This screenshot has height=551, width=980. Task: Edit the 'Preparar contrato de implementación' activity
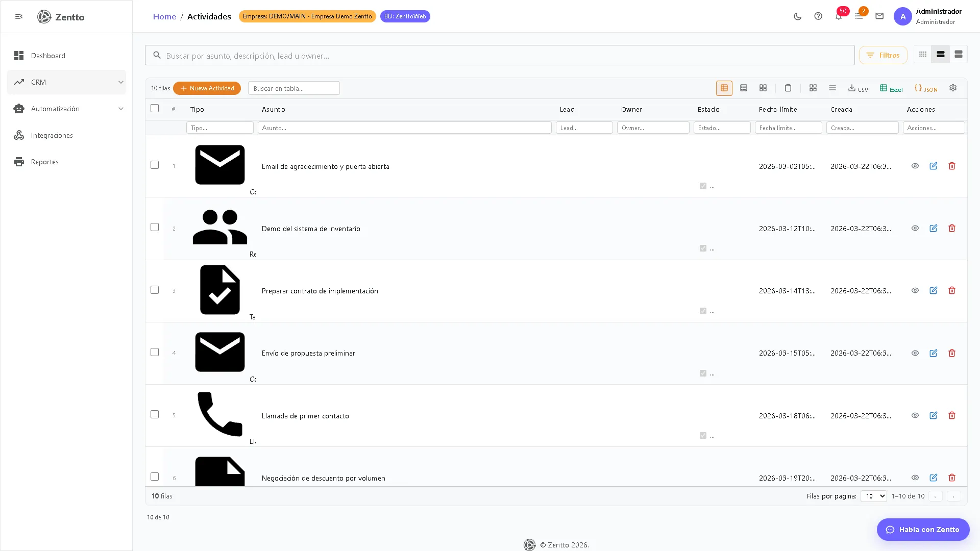[934, 290]
